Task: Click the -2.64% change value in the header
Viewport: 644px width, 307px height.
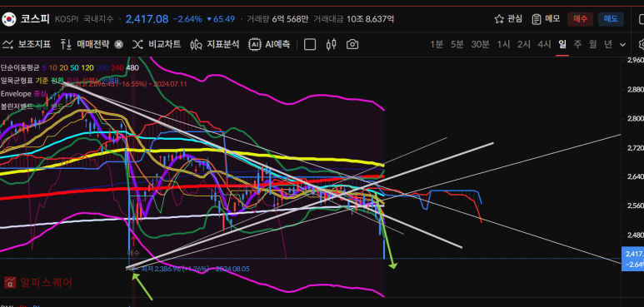Action: coord(187,19)
